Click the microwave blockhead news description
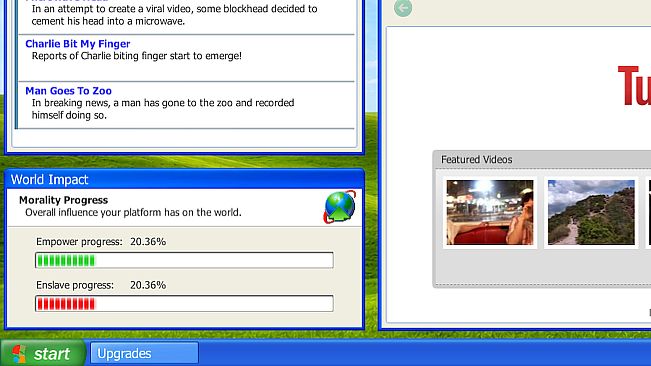651x366 pixels. 174,15
